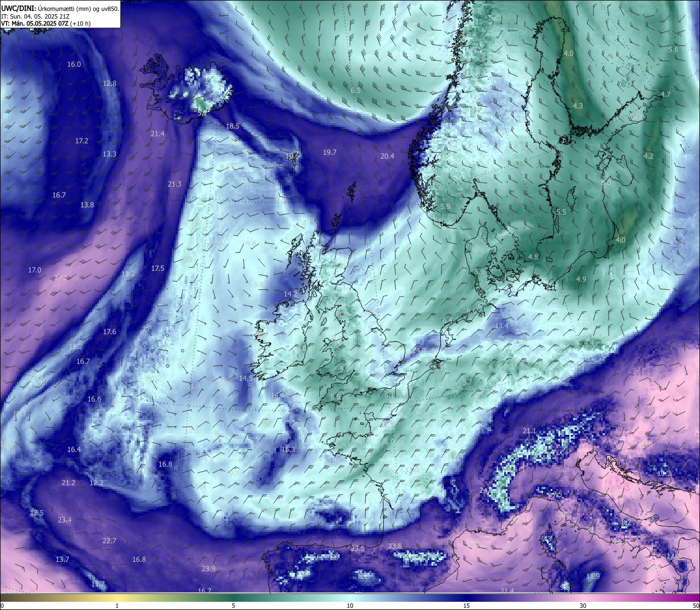The image size is (700, 610).
Task: Click the 50 tick on colour scale
Action: point(696,605)
